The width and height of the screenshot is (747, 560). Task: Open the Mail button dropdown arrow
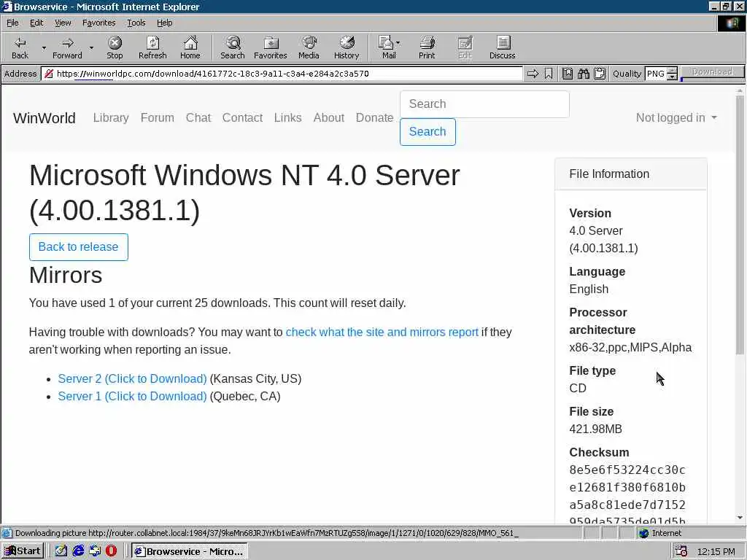tap(398, 43)
